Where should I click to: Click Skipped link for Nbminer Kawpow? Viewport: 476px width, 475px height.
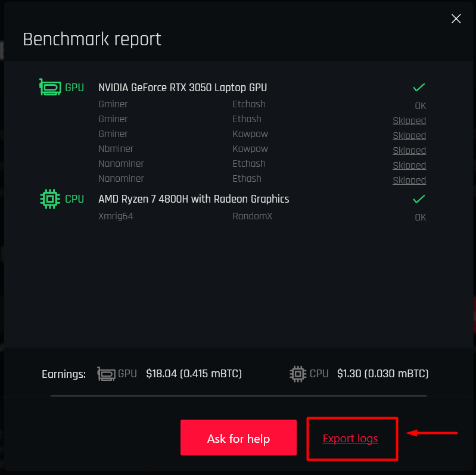(409, 150)
